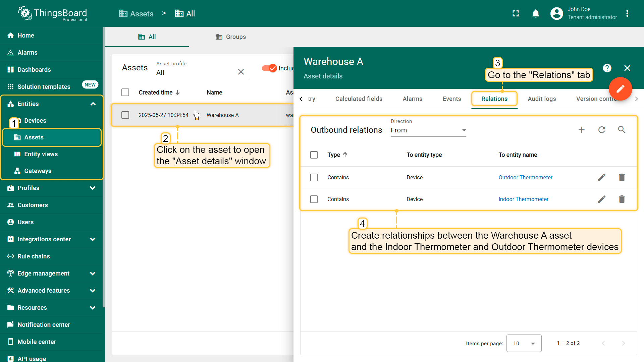Toggle fullscreen mode icon

click(516, 13)
